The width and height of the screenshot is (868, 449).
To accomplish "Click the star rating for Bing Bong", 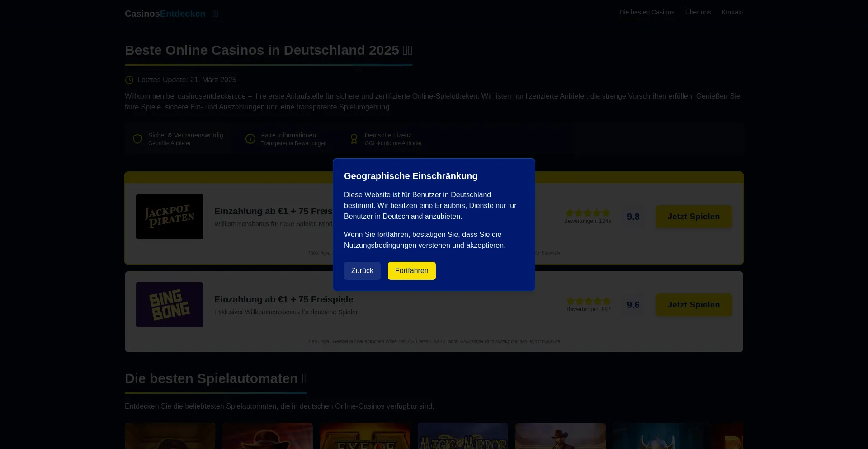I will click(x=588, y=301).
